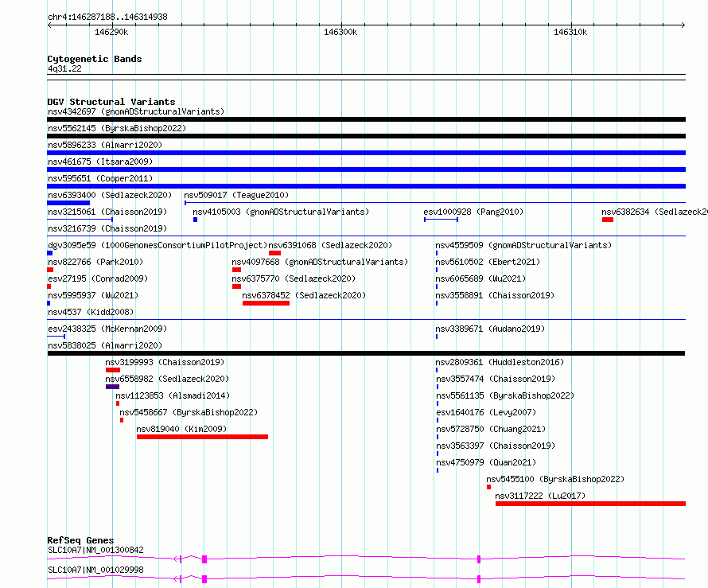Viewport: 708px width, 588px height.
Task: Open nsv819040 (Kim2009) variant
Action: pyautogui.click(x=181, y=429)
